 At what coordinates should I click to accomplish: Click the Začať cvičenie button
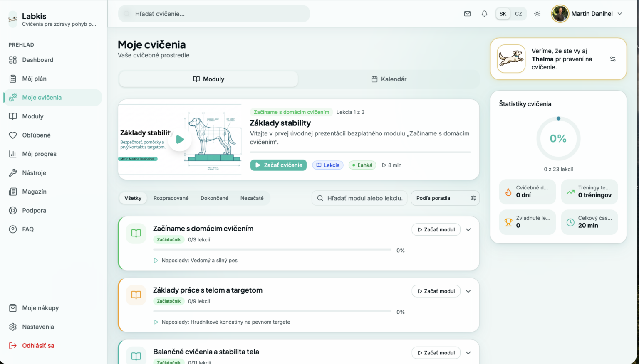(x=278, y=165)
